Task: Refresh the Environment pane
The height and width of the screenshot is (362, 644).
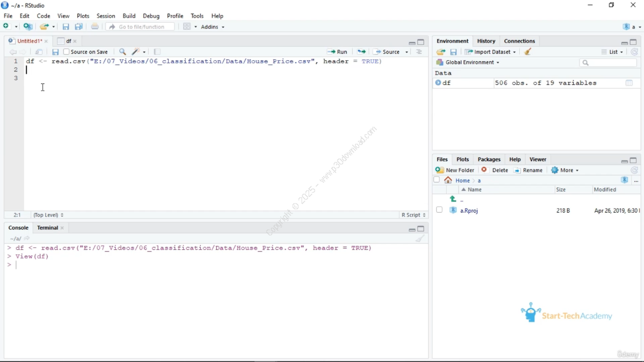Action: click(634, 52)
